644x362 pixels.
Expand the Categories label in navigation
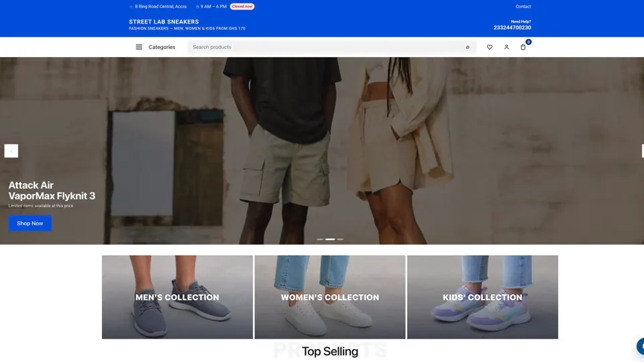pyautogui.click(x=162, y=47)
